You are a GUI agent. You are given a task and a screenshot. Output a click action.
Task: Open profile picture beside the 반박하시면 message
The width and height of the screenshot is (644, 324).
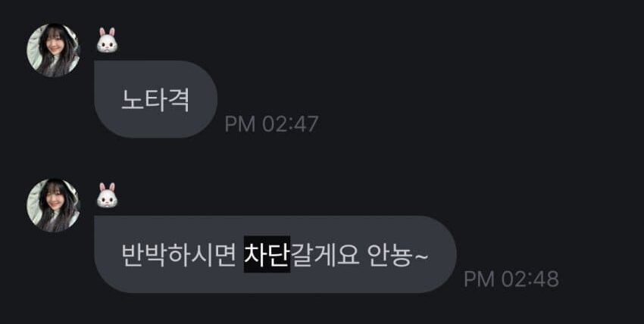[x=53, y=205]
